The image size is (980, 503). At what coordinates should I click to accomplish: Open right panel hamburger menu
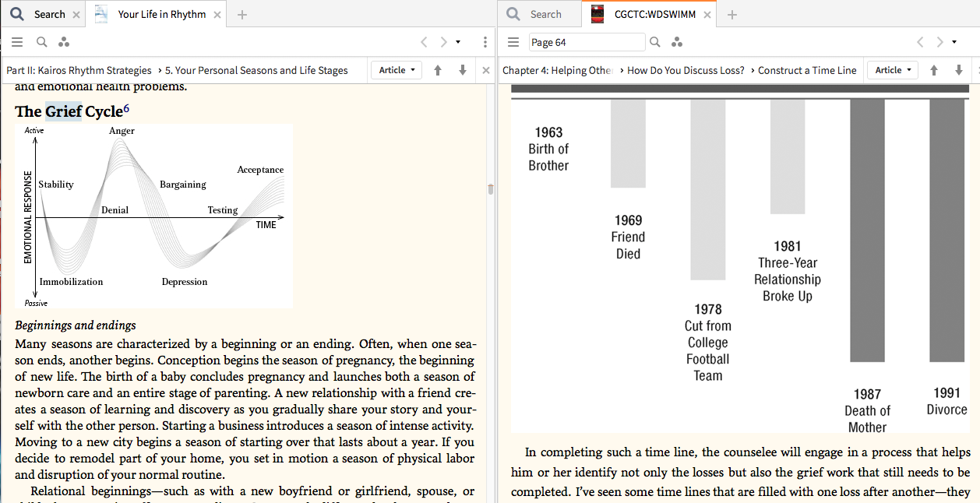[x=513, y=42]
